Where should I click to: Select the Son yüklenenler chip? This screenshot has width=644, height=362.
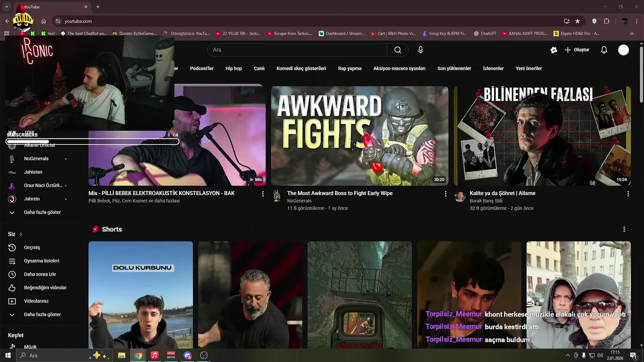point(454,68)
